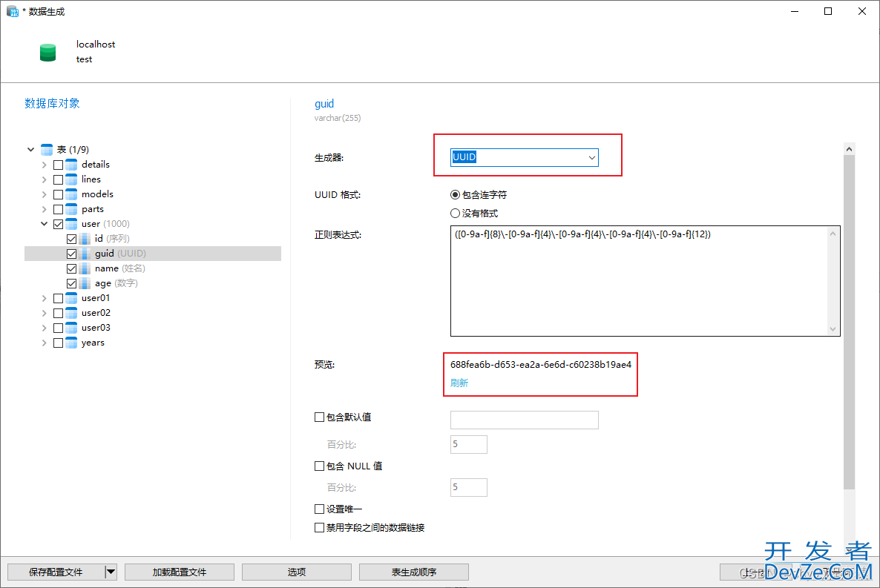Click the 'guid' field heading
The width and height of the screenshot is (880, 588).
tap(324, 104)
